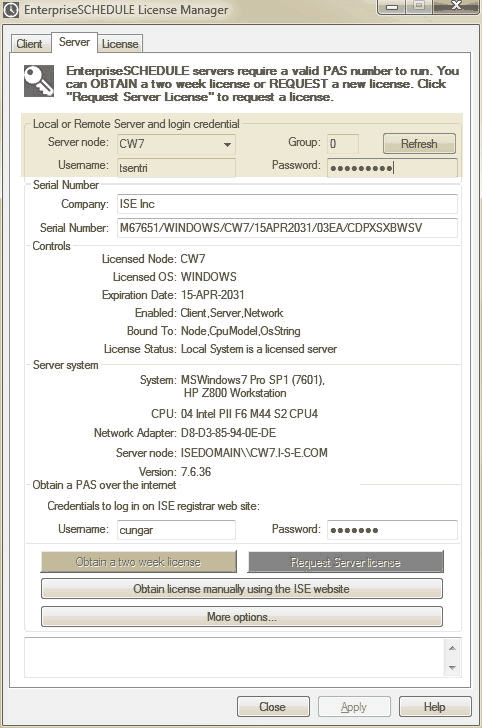Click the CPU value '04 Intel PII F6 M44 S2 CPU4'

pyautogui.click(x=249, y=414)
